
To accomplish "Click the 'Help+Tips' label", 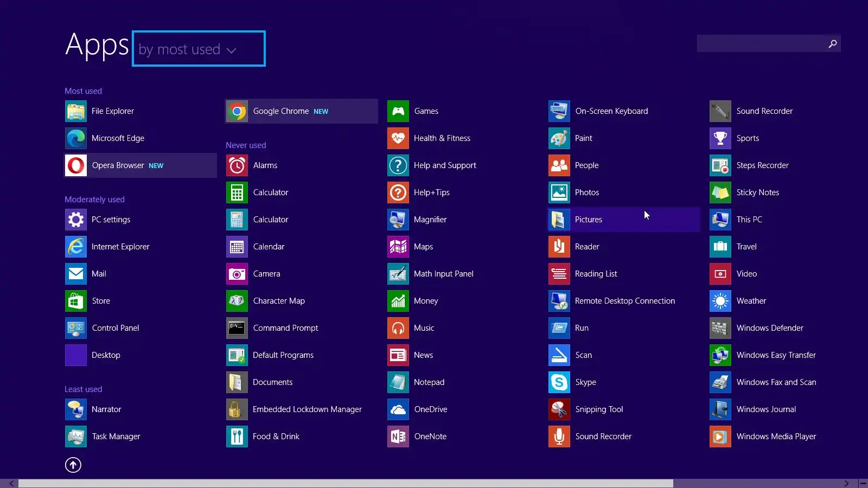I will [432, 192].
